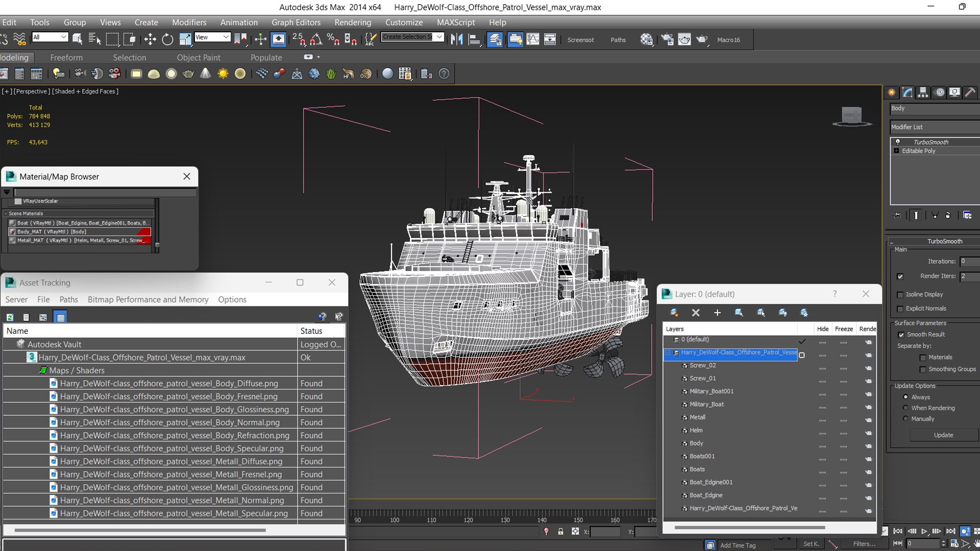980x551 pixels.
Task: Click the Screensot toolbar button
Action: tap(580, 40)
